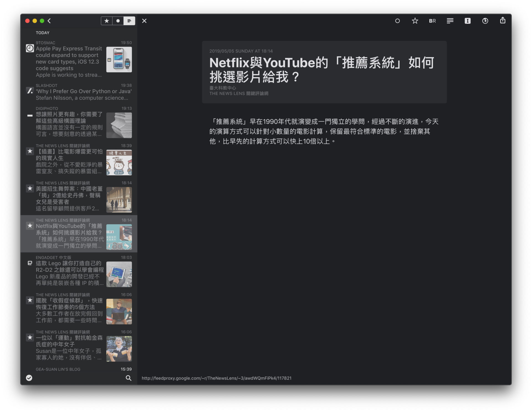
Task: Click Engadget feed icon
Action: [x=30, y=263]
